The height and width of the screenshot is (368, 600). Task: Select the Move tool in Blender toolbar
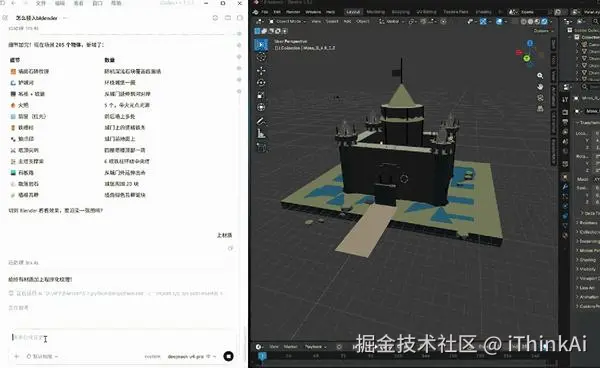pyautogui.click(x=261, y=71)
